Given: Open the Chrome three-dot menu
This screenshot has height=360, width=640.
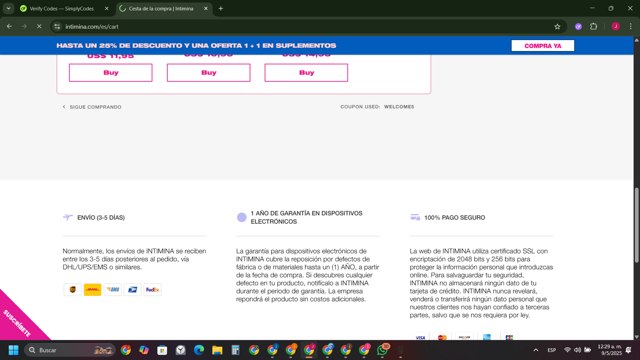Looking at the screenshot, I should [x=631, y=27].
